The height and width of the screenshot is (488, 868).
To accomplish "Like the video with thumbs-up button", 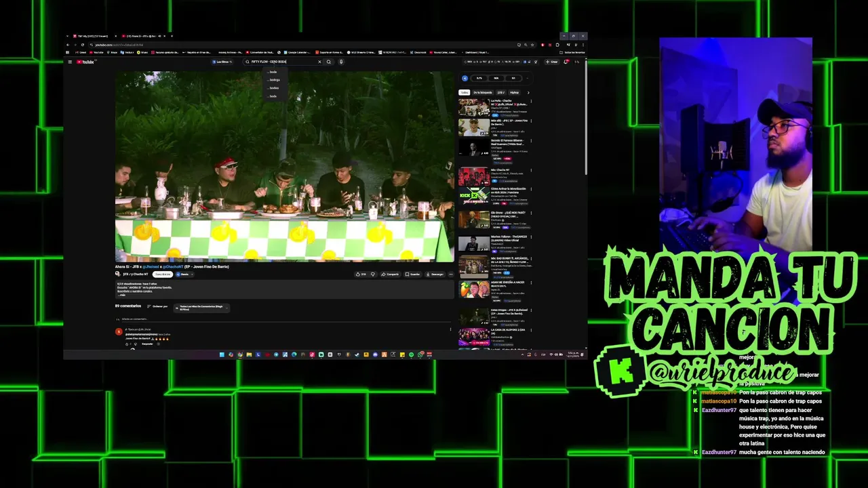I will pos(361,274).
